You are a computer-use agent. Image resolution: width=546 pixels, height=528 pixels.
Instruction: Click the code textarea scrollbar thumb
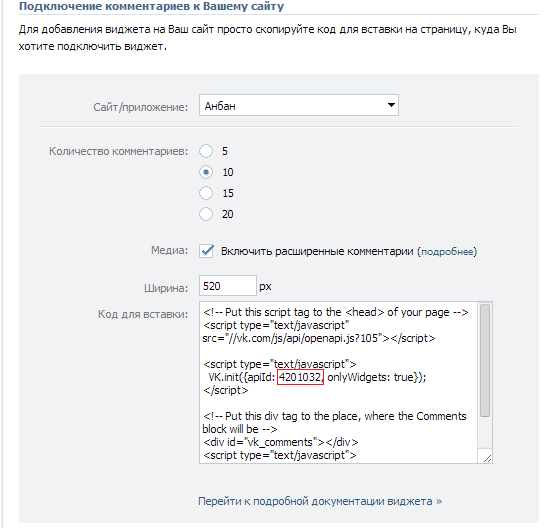485,360
